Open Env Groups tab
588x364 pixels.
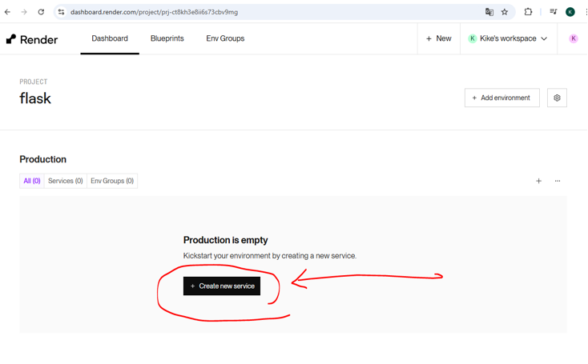[225, 38]
